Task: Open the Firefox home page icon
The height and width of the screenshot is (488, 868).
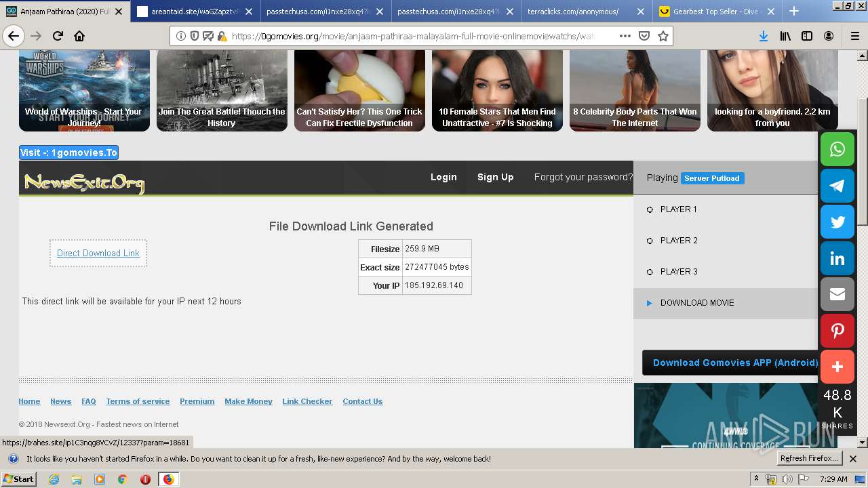Action: pos(79,36)
